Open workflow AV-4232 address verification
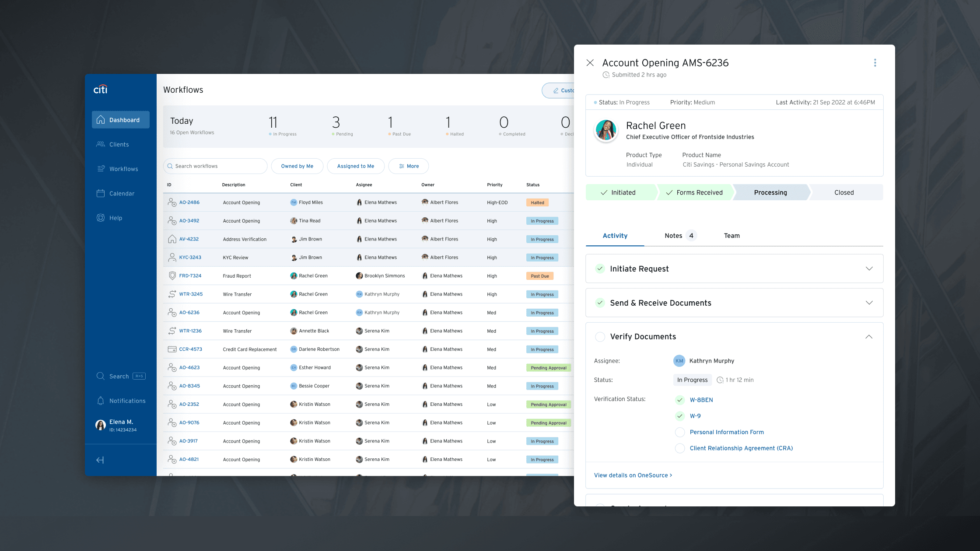The image size is (980, 551). (x=189, y=239)
